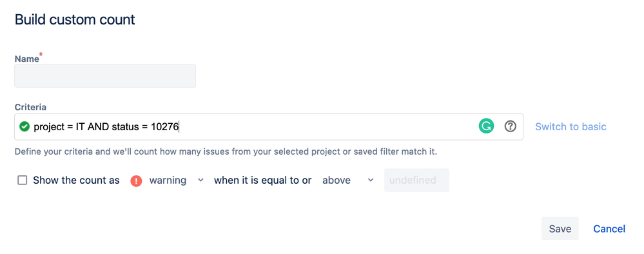Click the Name field label
This screenshot has width=644, height=254.
point(26,59)
